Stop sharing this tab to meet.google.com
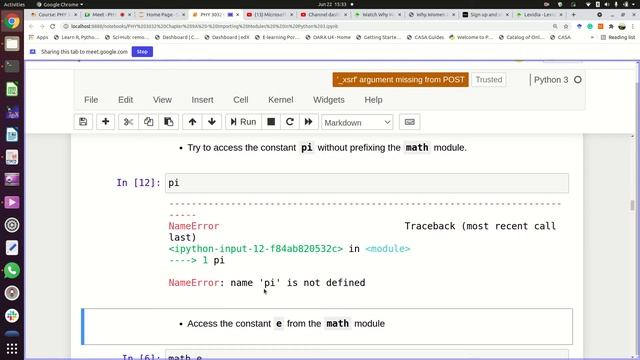640x360 pixels. [142, 52]
